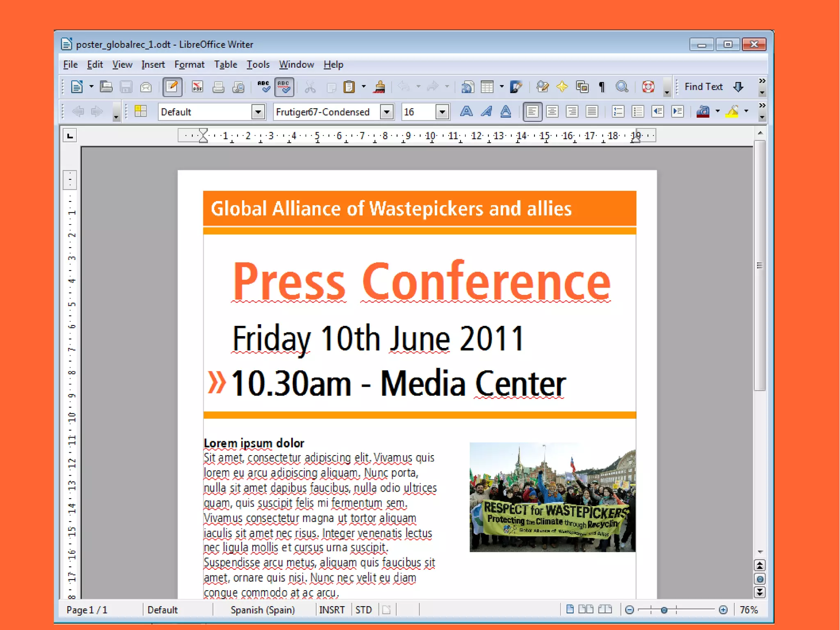840x630 pixels.
Task: Expand the Frutiger67-Condensed font name dropdown
Action: [387, 112]
